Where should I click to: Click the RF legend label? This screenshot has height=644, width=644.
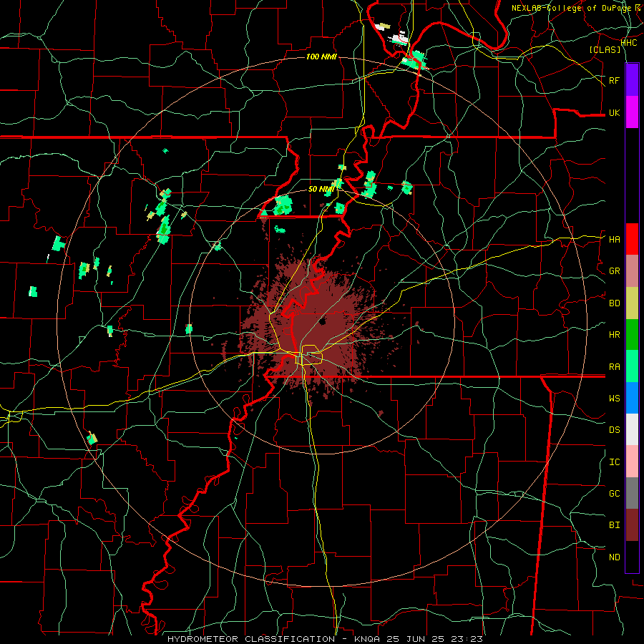[x=614, y=80]
